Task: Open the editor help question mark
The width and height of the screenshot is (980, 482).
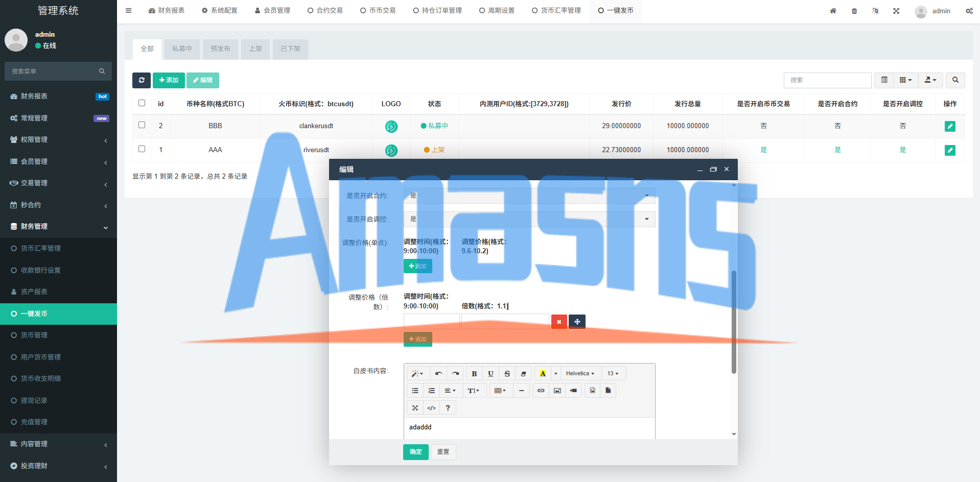Action: (x=448, y=408)
